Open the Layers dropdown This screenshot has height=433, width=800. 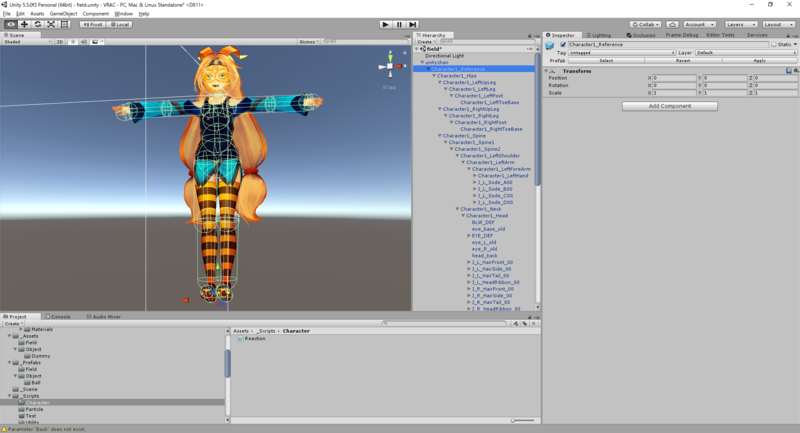pos(740,24)
